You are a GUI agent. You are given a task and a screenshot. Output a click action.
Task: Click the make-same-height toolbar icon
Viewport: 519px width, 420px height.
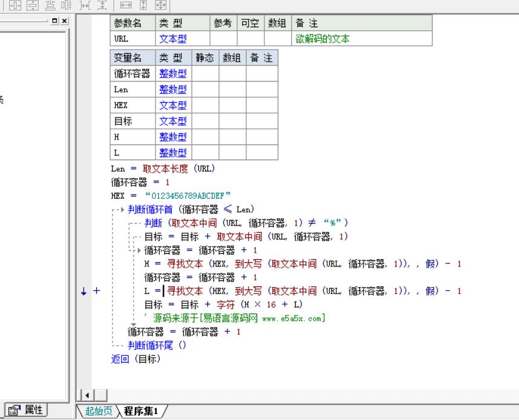(143, 5)
